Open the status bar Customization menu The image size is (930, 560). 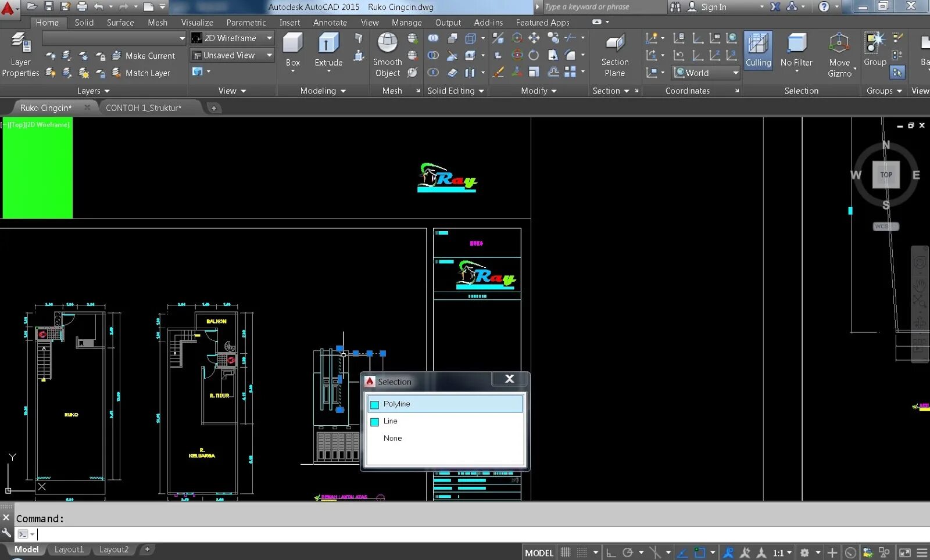[x=922, y=552]
